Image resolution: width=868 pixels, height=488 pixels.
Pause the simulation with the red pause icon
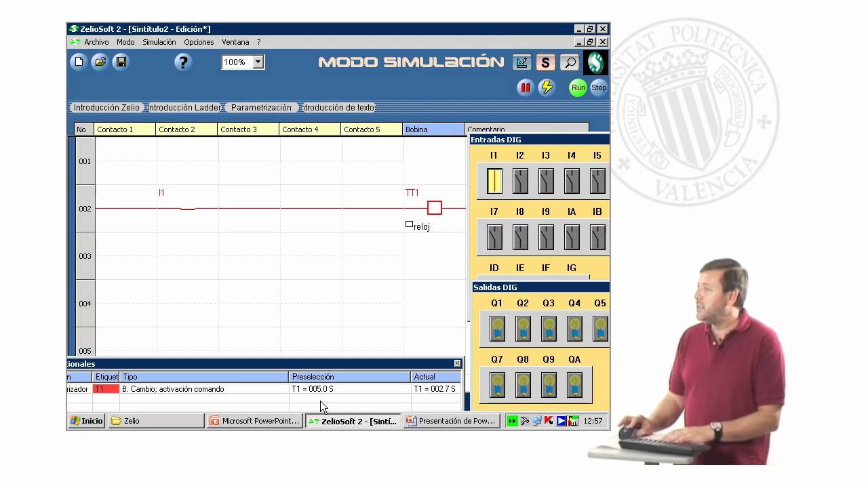pyautogui.click(x=526, y=87)
